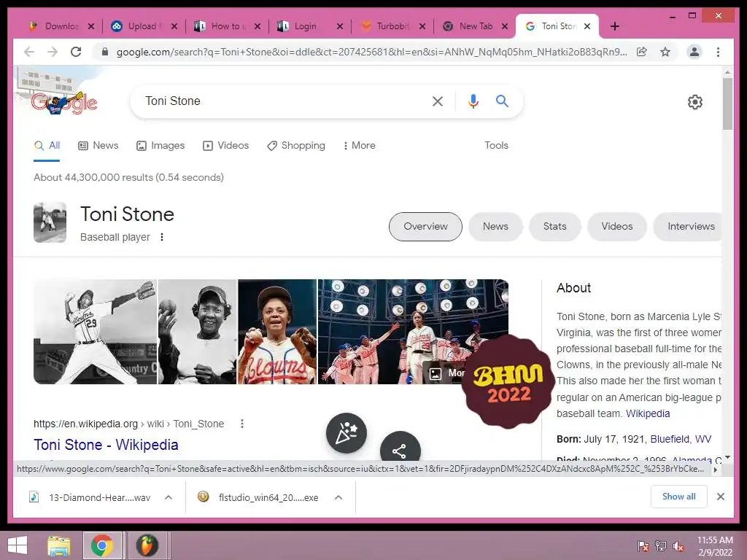This screenshot has height=560, width=747.
Task: Open the pitching Toni Stone photo
Action: pos(95,332)
